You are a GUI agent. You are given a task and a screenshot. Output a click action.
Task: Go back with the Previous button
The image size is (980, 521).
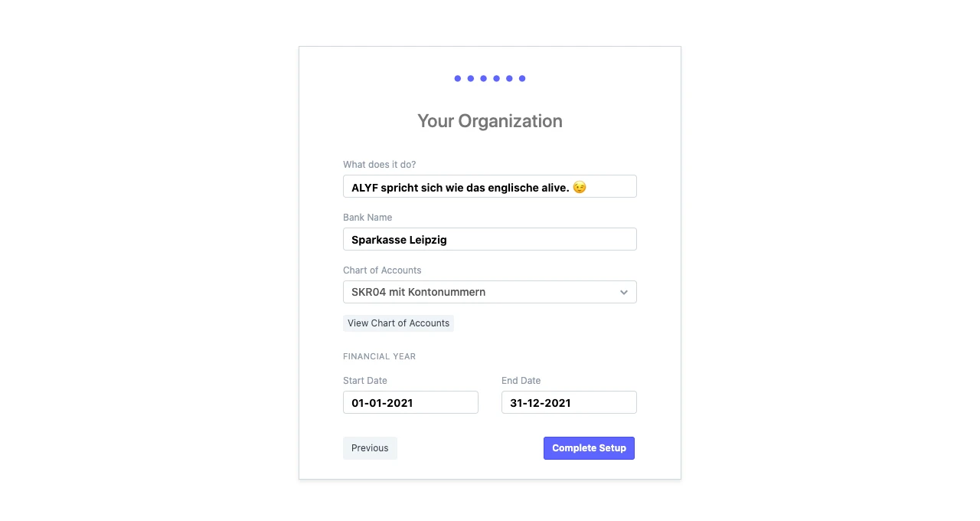pyautogui.click(x=370, y=448)
